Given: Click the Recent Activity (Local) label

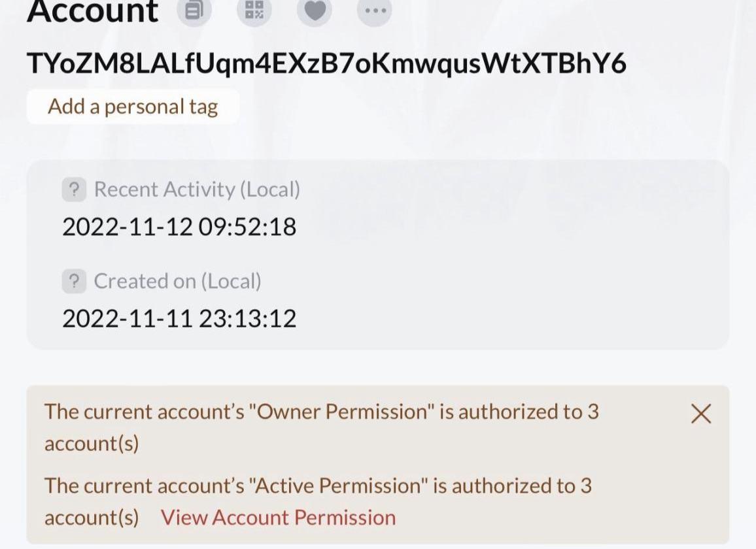Looking at the screenshot, I should point(197,190).
